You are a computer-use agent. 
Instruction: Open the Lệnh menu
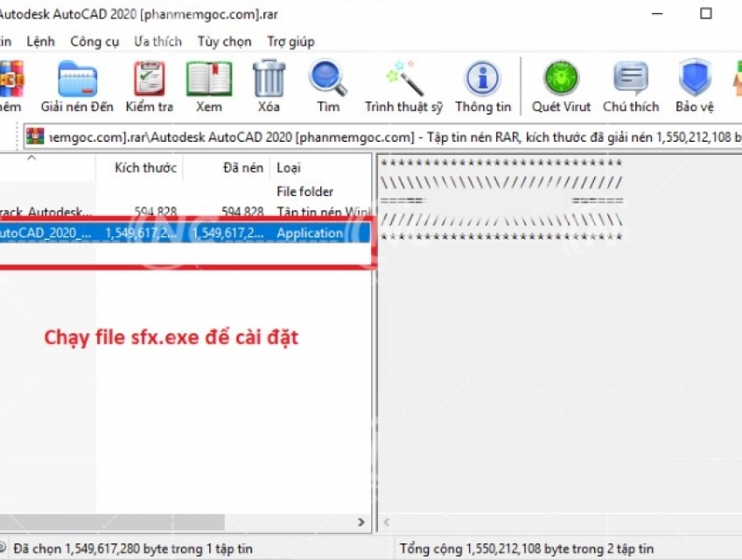click(x=40, y=41)
